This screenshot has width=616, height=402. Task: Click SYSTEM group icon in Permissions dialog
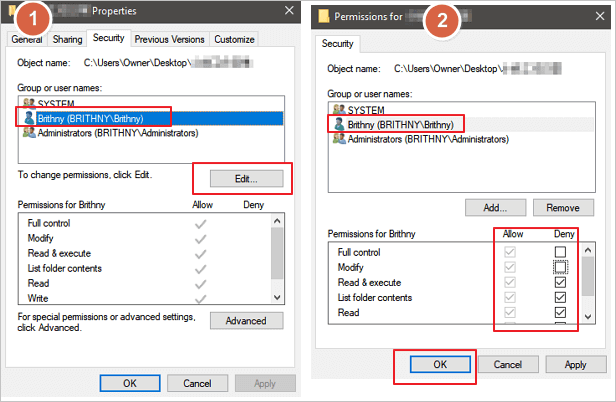[338, 110]
